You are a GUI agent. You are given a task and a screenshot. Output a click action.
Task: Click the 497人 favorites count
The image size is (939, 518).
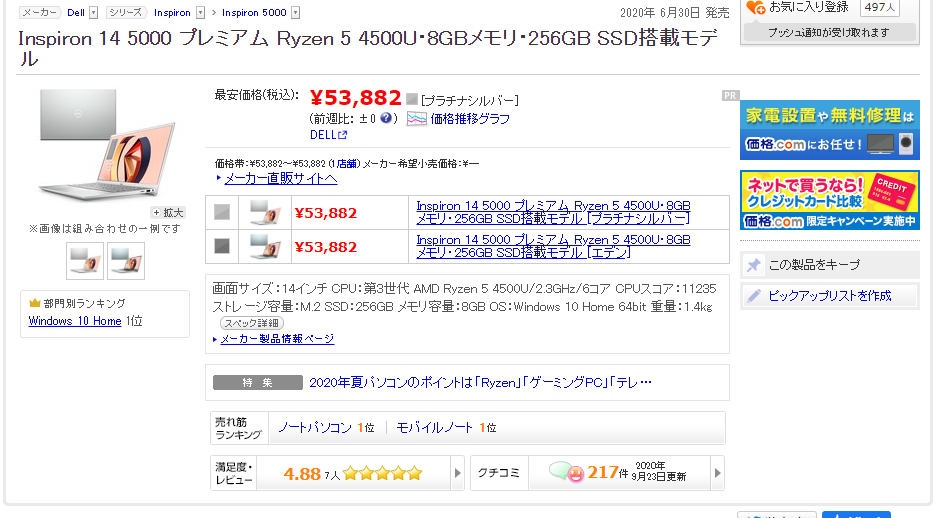[x=880, y=7]
